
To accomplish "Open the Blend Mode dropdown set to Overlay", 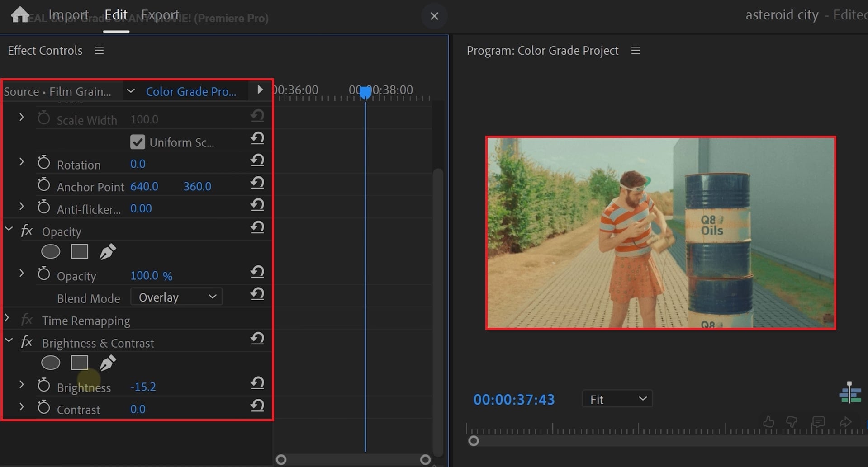I will click(176, 297).
